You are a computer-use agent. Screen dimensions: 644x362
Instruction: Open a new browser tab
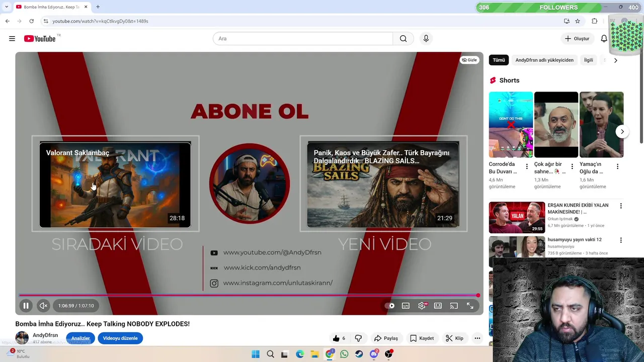[x=98, y=7]
